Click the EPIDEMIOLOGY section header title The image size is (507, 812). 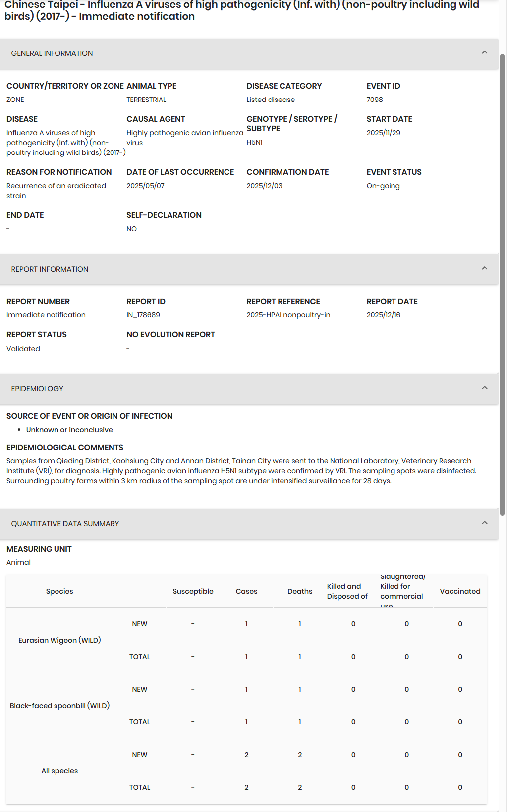37,389
